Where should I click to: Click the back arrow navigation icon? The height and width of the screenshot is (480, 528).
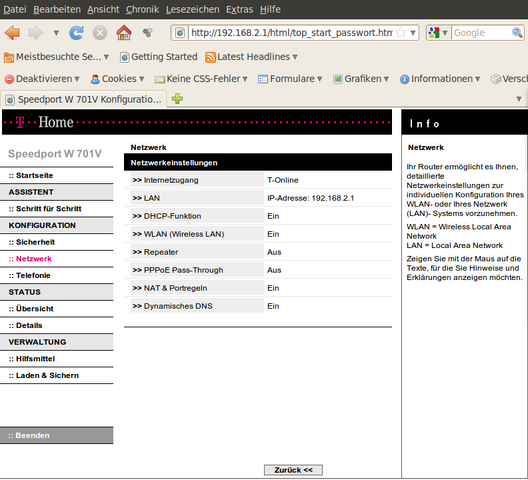(x=12, y=33)
